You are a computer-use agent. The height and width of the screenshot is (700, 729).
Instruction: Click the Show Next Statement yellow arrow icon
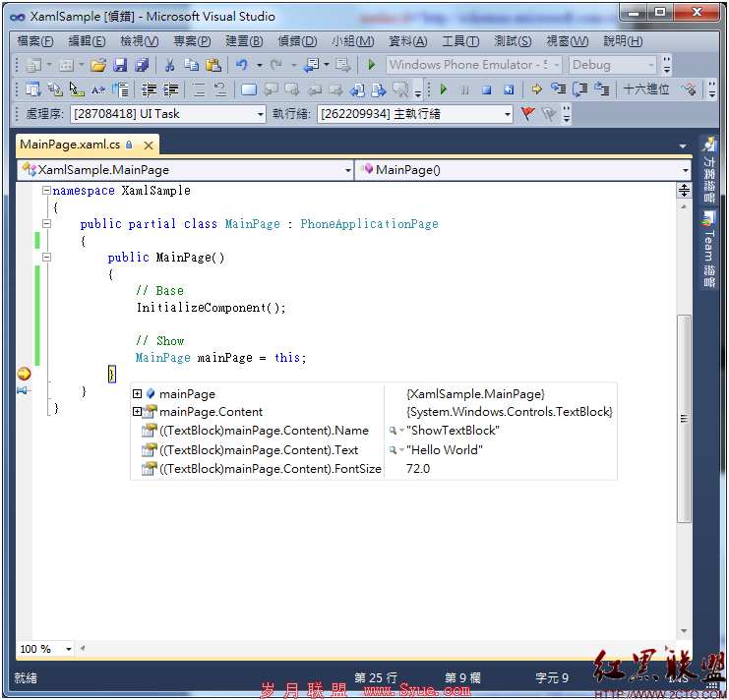tap(536, 89)
